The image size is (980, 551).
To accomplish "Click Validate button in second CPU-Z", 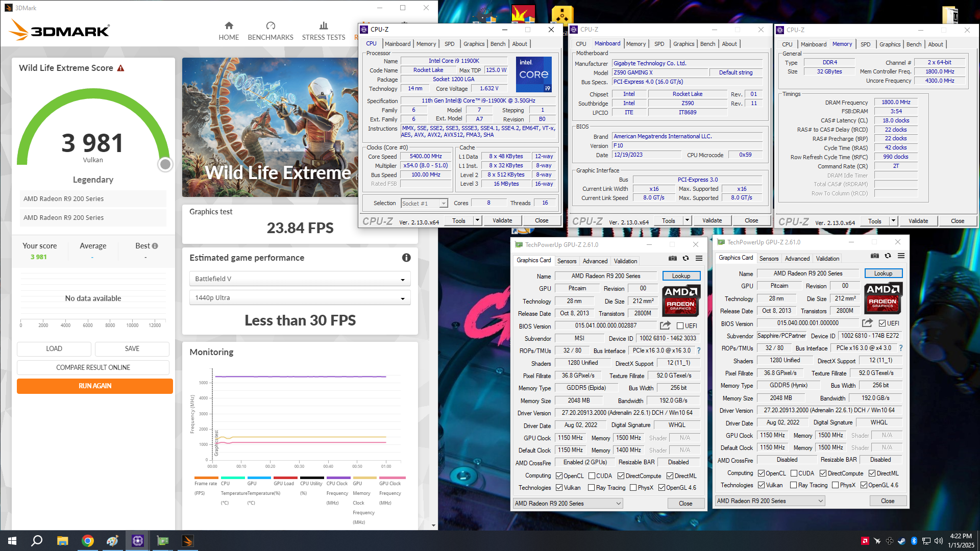I will pyautogui.click(x=712, y=220).
